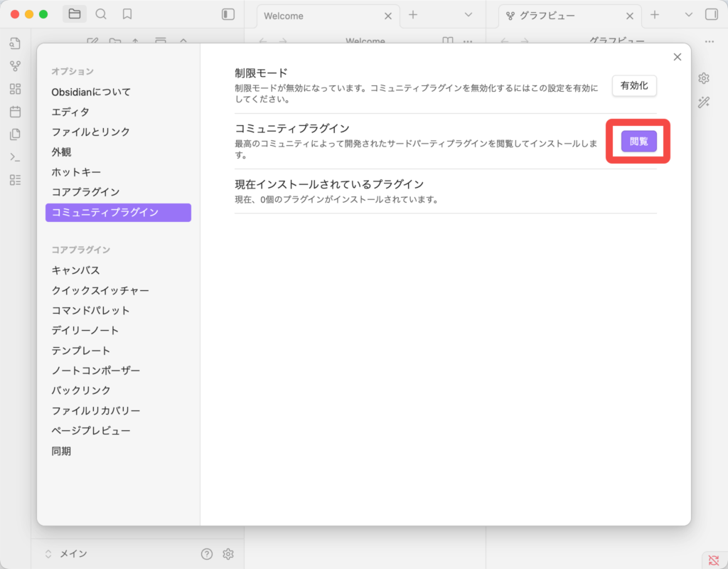Viewport: 728px width, 569px height.
Task: Open the bookmarks icon in the sidebar header
Action: coord(127,14)
